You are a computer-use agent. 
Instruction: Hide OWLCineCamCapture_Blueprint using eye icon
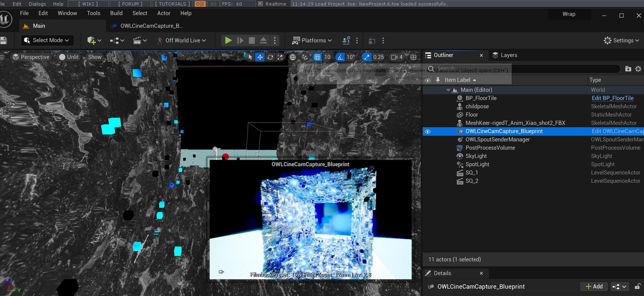pos(427,131)
